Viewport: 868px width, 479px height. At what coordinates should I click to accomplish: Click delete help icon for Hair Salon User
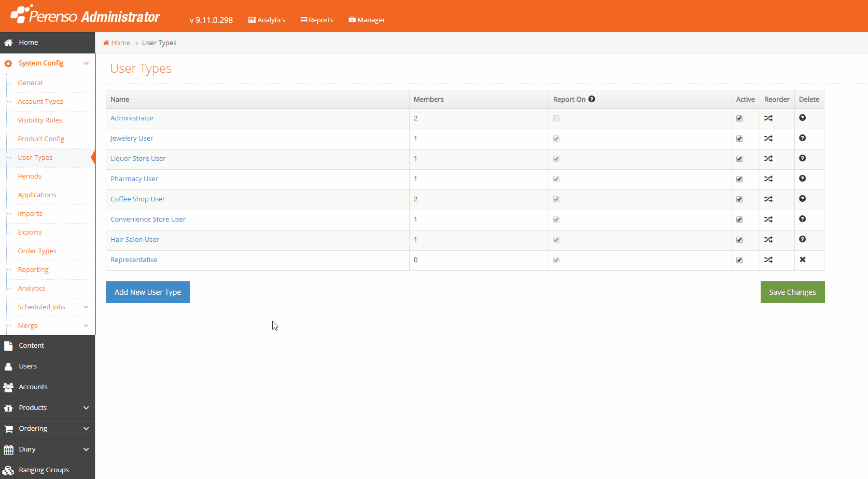[803, 239]
